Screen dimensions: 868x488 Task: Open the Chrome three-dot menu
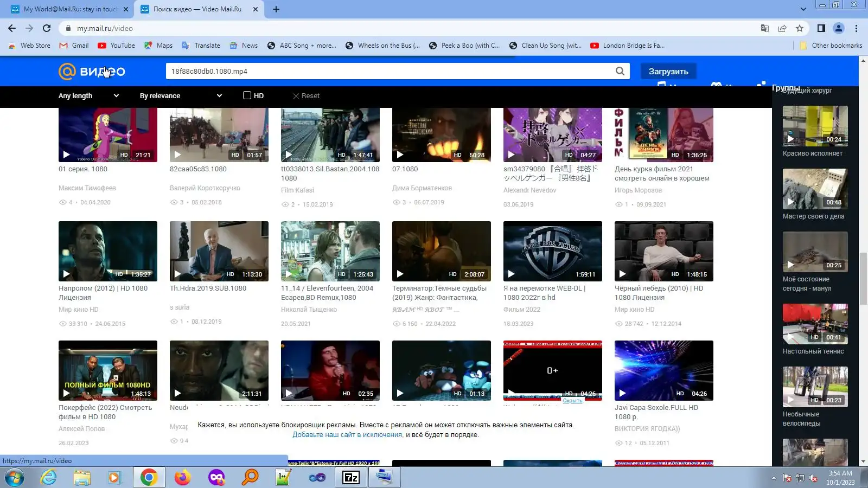coord(856,28)
